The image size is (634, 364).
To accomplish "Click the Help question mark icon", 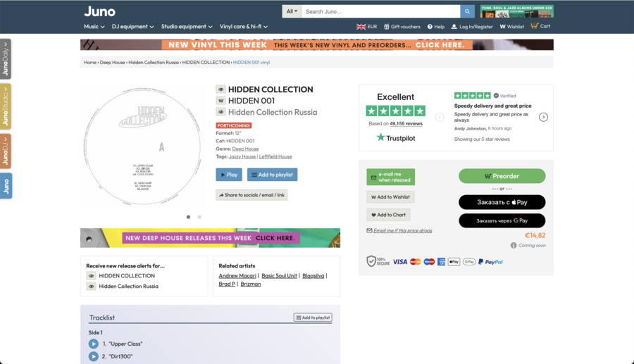I will (430, 27).
